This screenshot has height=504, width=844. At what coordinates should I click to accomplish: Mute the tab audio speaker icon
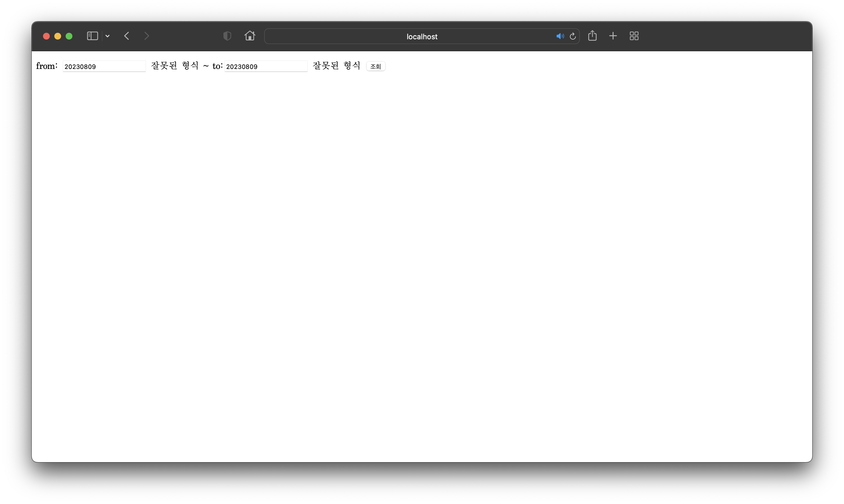pos(560,36)
